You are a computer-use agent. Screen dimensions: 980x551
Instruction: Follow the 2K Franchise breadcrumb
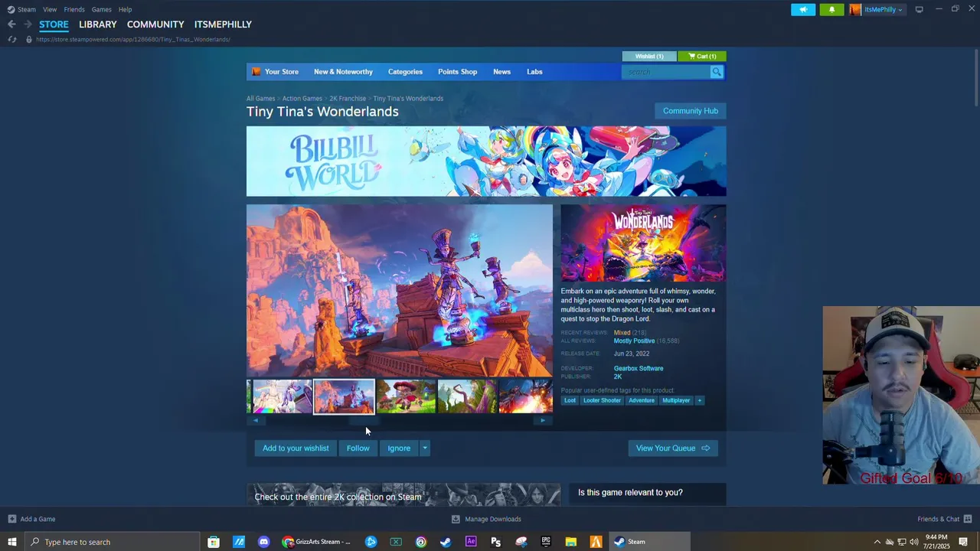pos(348,98)
